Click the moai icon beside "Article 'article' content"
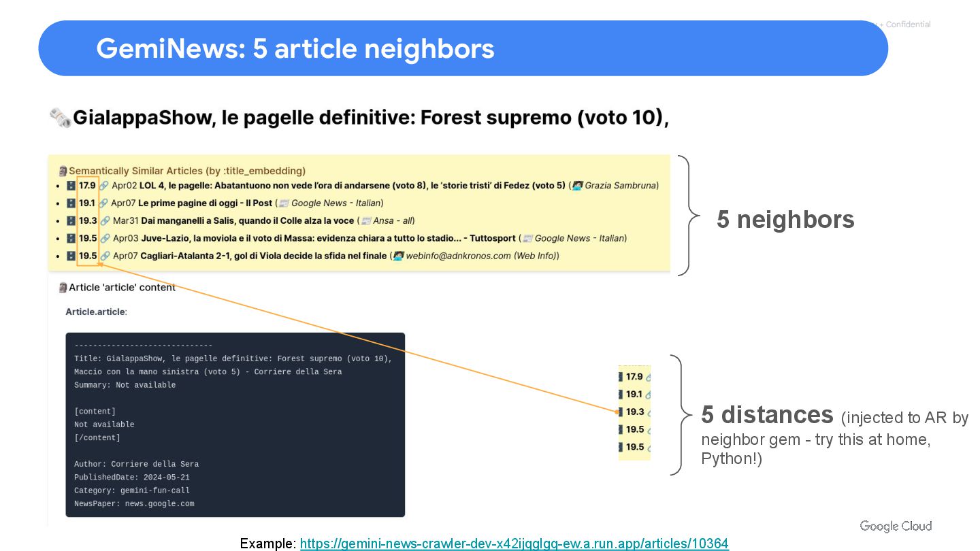The height and width of the screenshot is (551, 980). 63,287
